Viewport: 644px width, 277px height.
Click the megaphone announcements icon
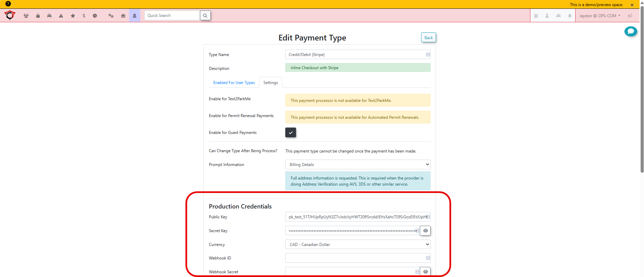[630, 16]
